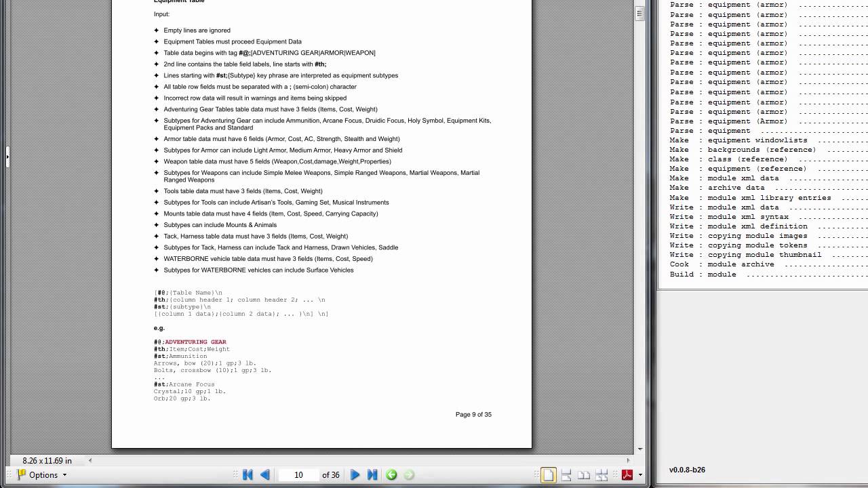This screenshot has height=488, width=868.
Task: Click the vertical scrollbar down arrow
Action: pyautogui.click(x=639, y=449)
